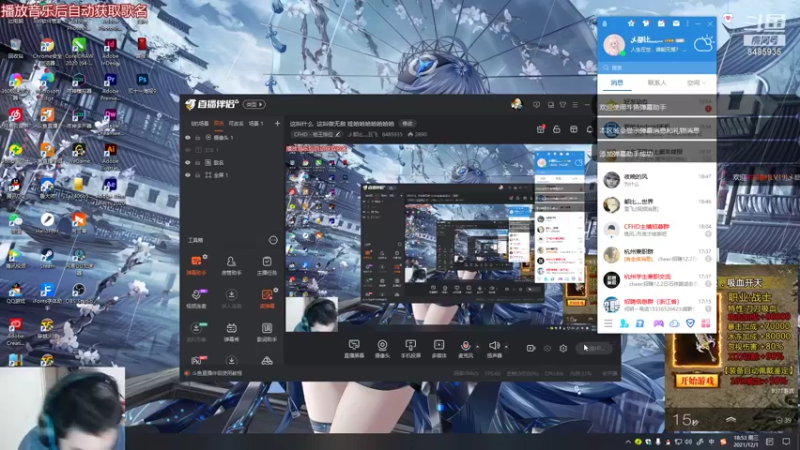Open Steam from the desktop icons
The image size is (800, 450).
pos(47,258)
